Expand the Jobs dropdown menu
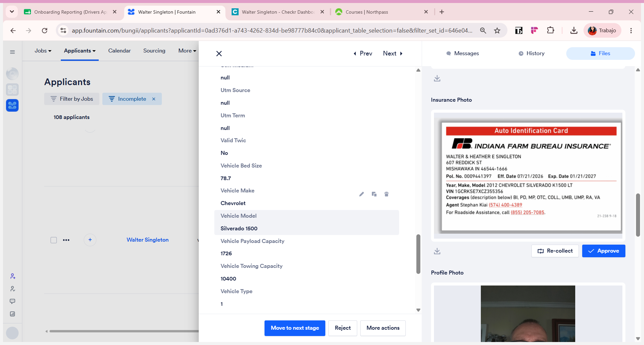This screenshot has height=345, width=644. click(x=43, y=51)
